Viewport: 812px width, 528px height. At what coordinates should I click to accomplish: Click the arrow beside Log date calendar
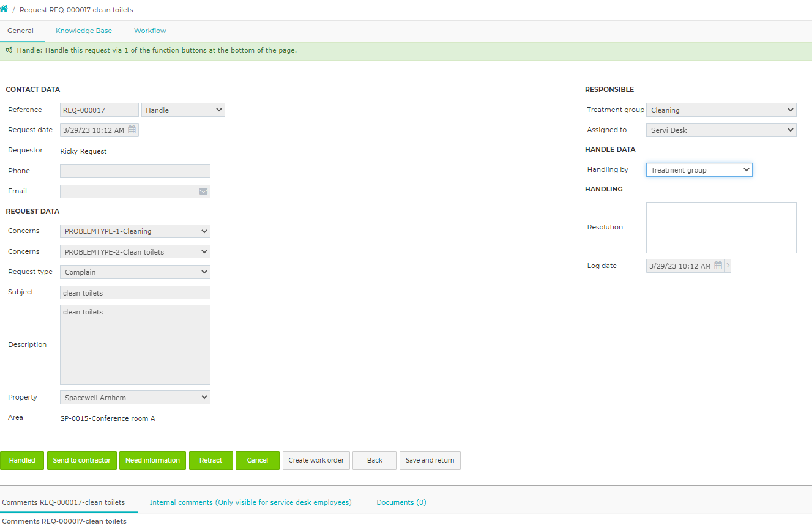click(x=728, y=266)
